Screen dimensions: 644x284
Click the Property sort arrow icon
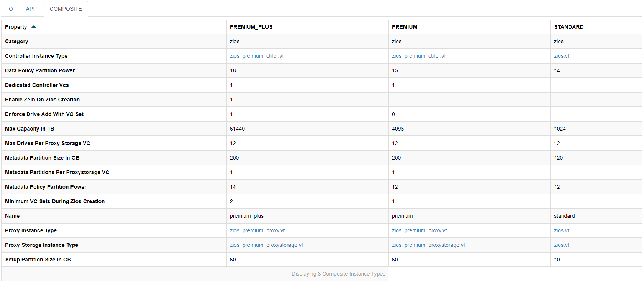click(34, 27)
